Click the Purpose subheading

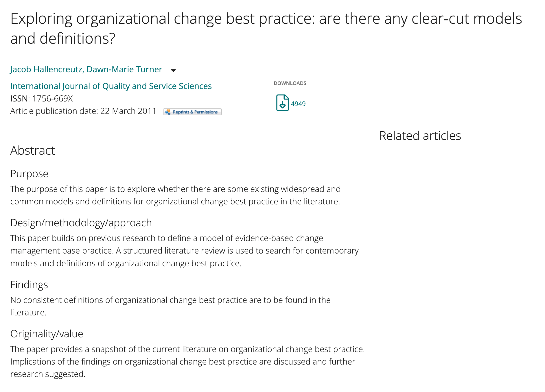click(29, 174)
